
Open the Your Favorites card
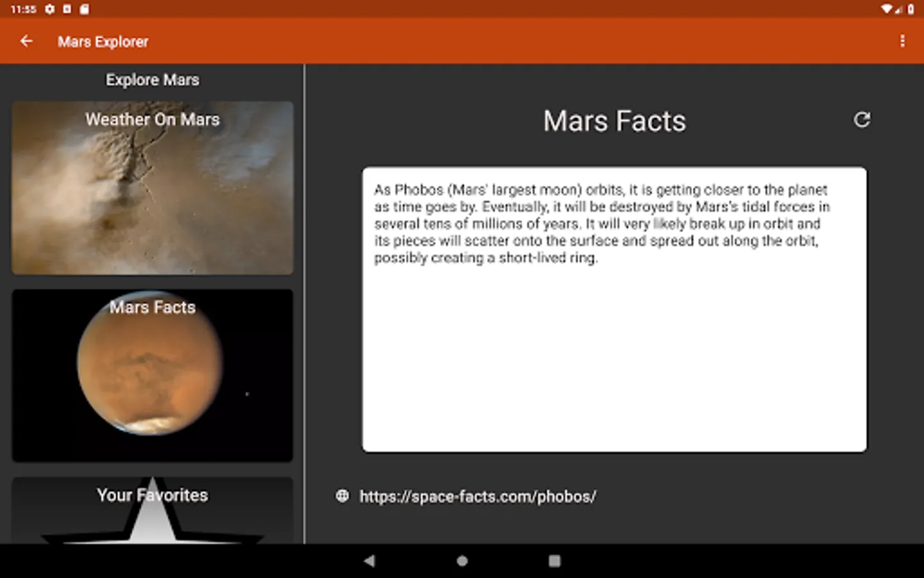(153, 511)
